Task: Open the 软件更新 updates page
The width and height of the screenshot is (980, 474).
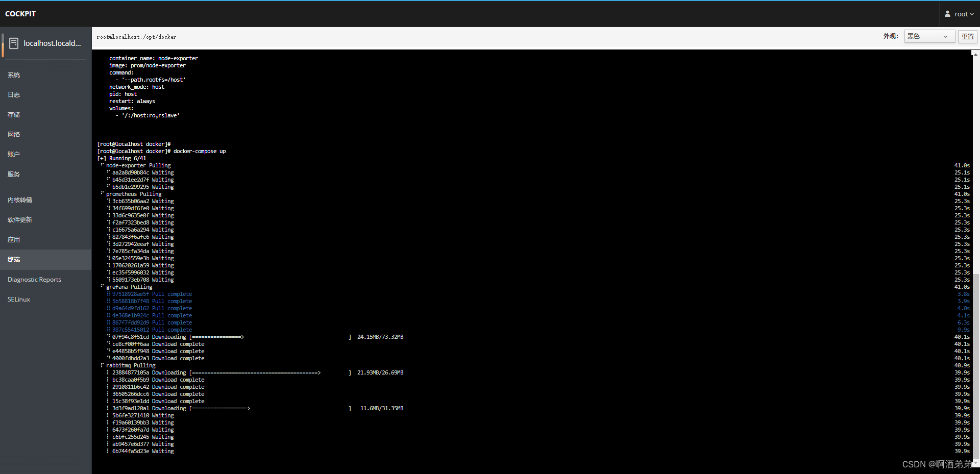Action: (x=20, y=219)
